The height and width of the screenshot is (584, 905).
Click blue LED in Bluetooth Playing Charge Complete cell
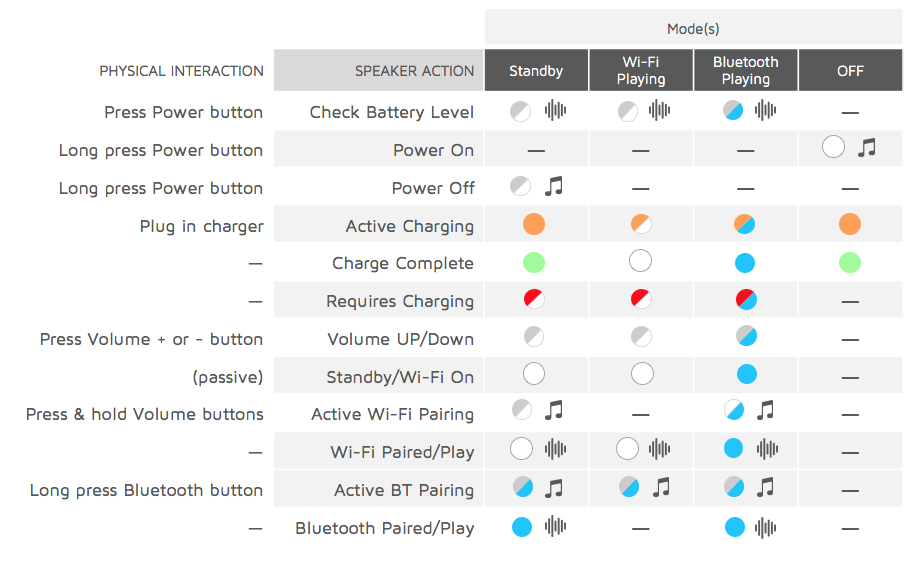745,263
